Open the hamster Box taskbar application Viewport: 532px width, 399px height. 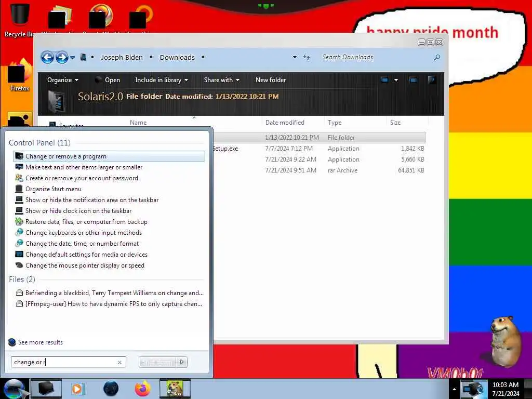tap(175, 389)
